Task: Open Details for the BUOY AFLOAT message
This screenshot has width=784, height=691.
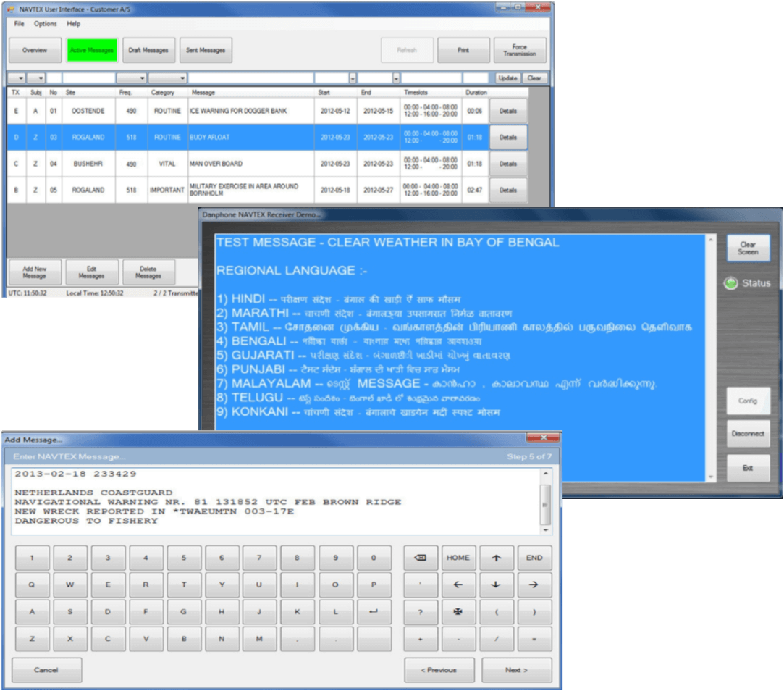Action: [x=507, y=137]
